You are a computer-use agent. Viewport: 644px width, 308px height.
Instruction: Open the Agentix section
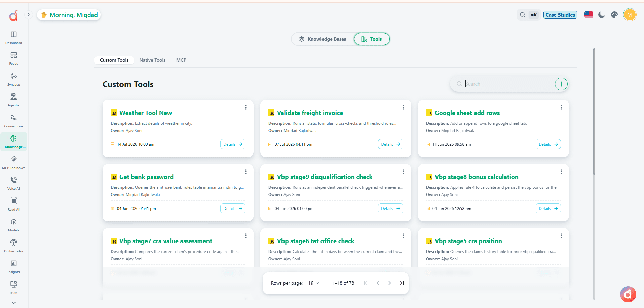click(13, 100)
